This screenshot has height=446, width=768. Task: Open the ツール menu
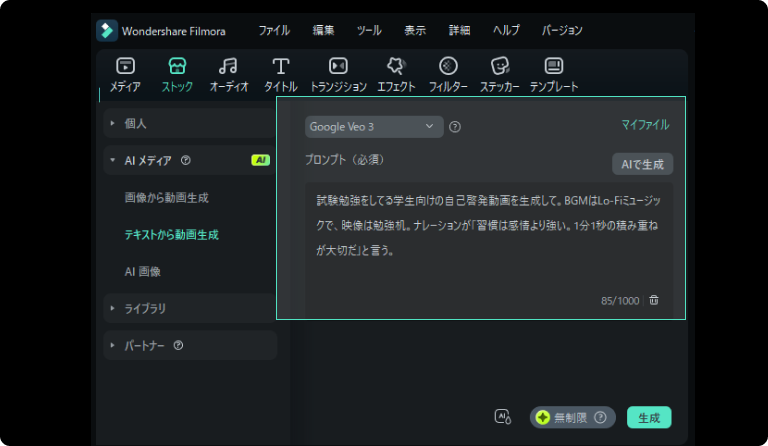coord(369,30)
